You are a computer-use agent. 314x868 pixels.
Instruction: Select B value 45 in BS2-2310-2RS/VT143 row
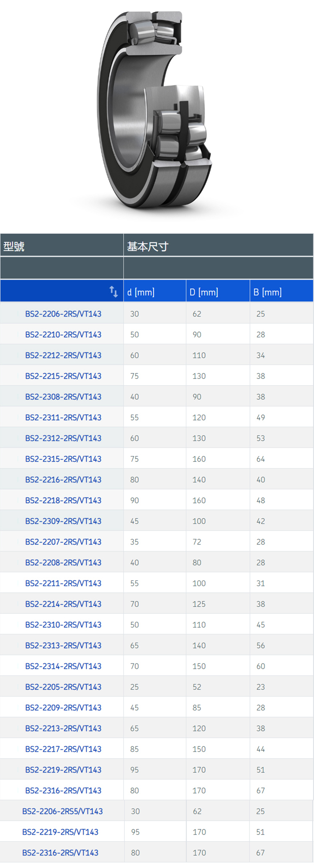click(x=261, y=625)
